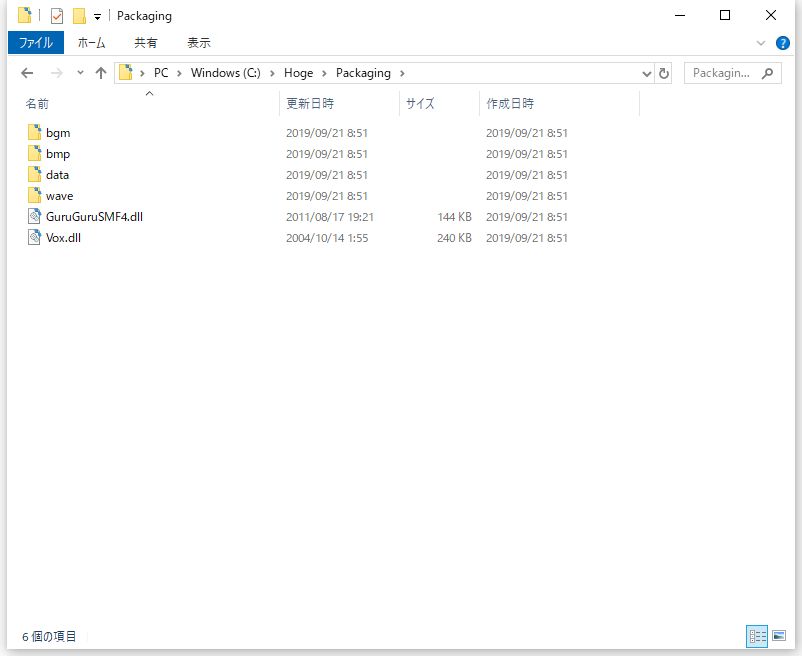Viewport: 802px width, 656px height.
Task: Go up one folder level
Action: coord(101,73)
